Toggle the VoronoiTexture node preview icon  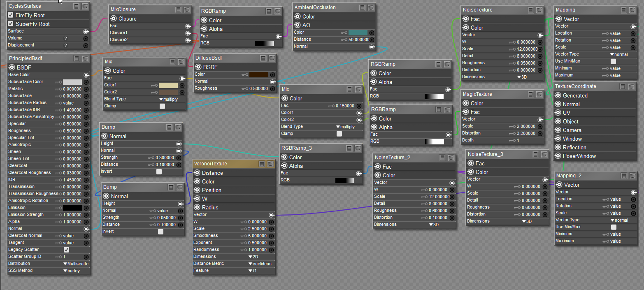(x=270, y=164)
